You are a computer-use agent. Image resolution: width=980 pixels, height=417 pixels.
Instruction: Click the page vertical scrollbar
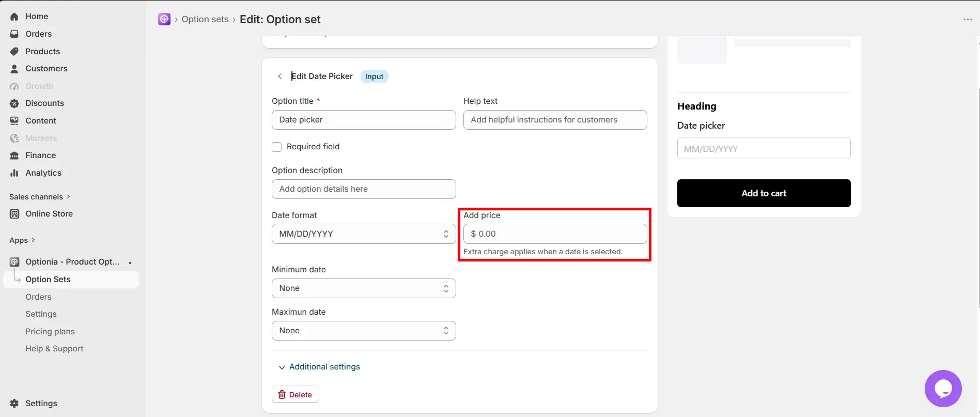(x=978, y=198)
